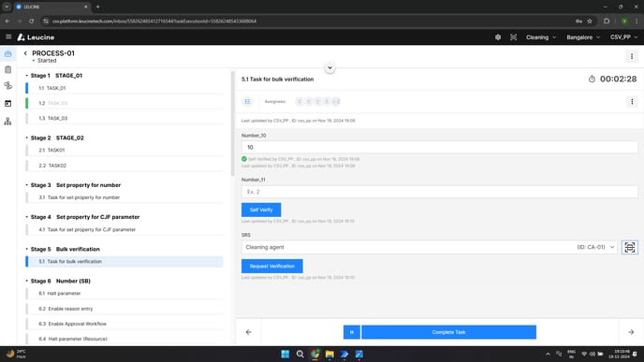Select task 1.1 TASK_01
The height and width of the screenshot is (362, 644).
tap(124, 88)
